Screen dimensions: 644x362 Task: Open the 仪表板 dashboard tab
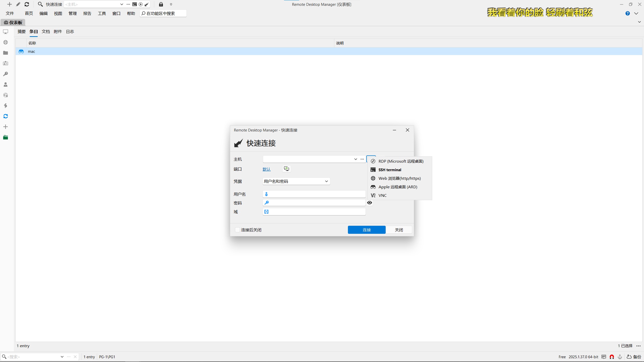tap(13, 22)
